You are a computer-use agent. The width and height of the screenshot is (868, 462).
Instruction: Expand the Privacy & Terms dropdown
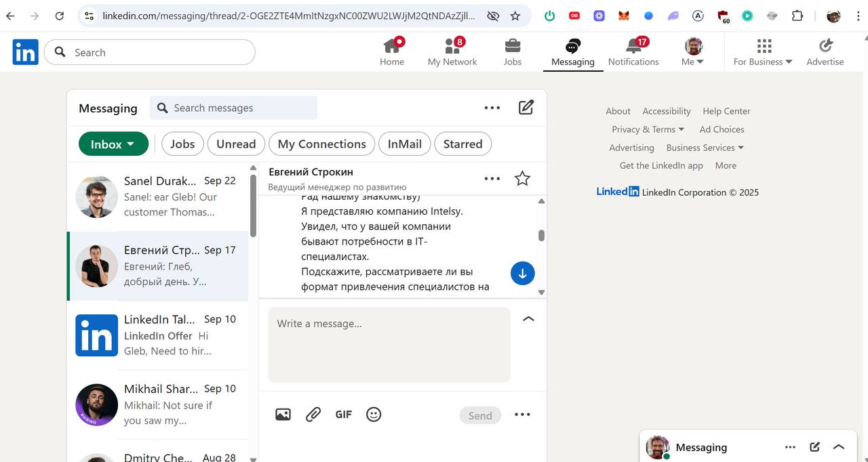[648, 129]
